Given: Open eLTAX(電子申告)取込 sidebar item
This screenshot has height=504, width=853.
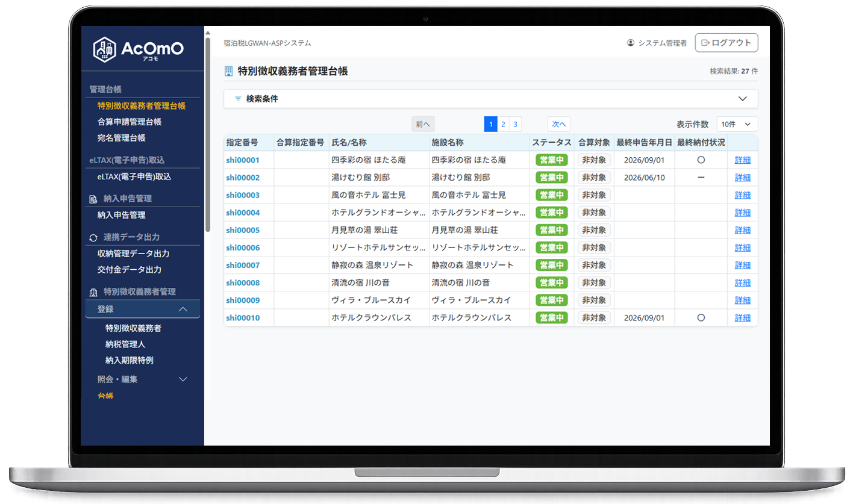Looking at the screenshot, I should tap(134, 177).
